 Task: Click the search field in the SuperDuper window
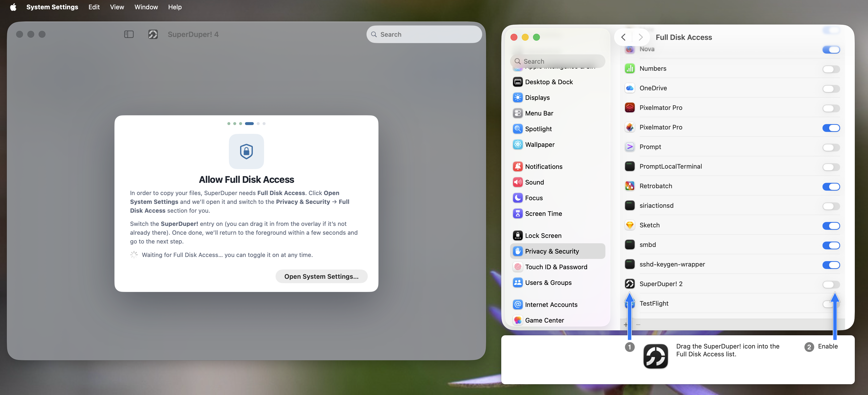coord(424,35)
